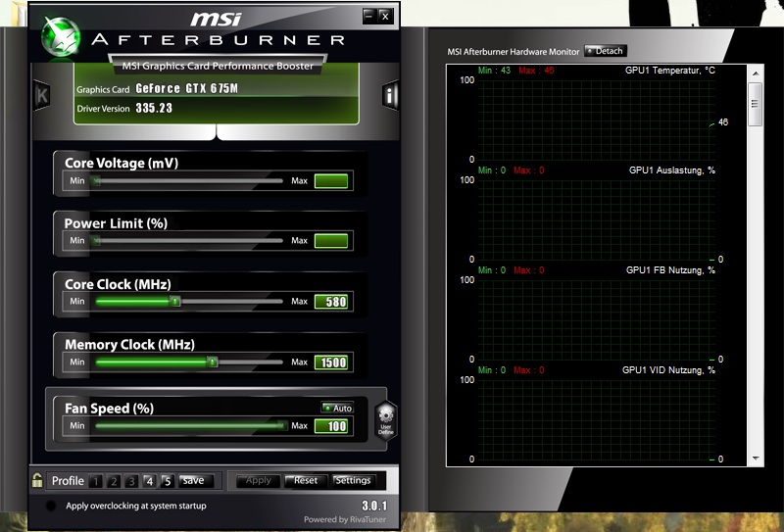This screenshot has width=784, height=532.
Task: Click the Fan Speed slider handle
Action: pyautogui.click(x=281, y=425)
